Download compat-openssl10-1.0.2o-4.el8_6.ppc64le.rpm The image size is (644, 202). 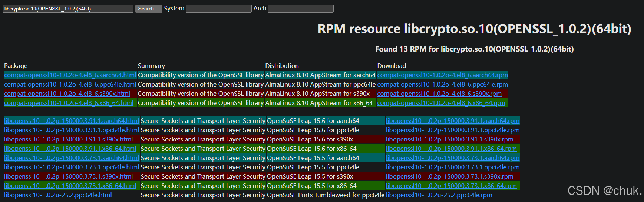(x=442, y=84)
